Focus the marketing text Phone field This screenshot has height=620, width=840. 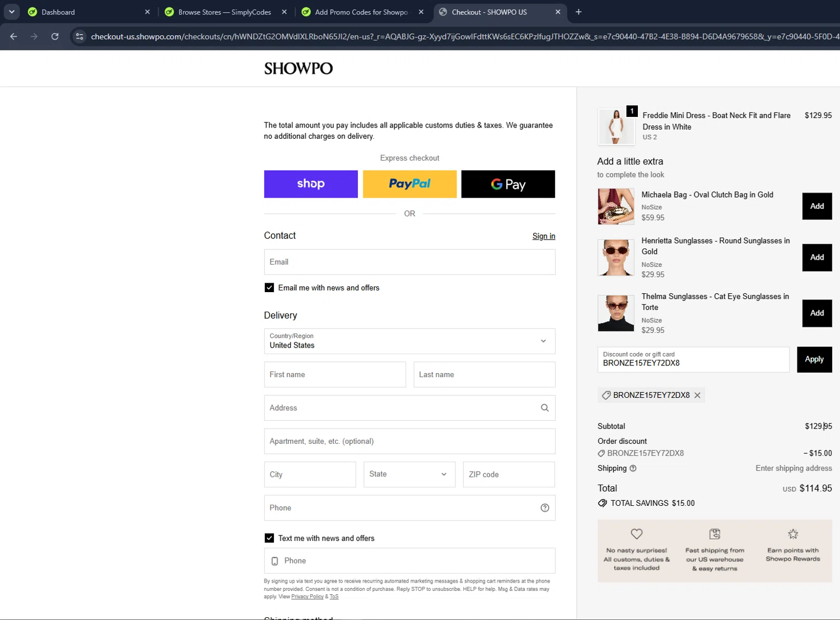coord(410,561)
